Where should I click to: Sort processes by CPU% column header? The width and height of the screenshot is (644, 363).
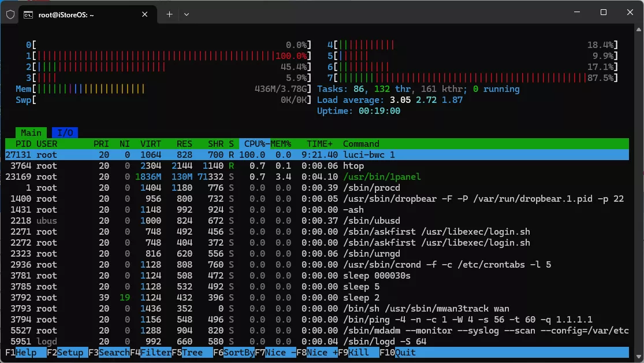255,144
